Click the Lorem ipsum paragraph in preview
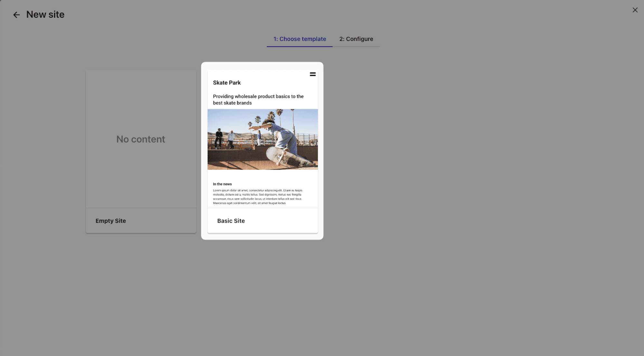Viewport: 644px width, 356px height. [257, 197]
